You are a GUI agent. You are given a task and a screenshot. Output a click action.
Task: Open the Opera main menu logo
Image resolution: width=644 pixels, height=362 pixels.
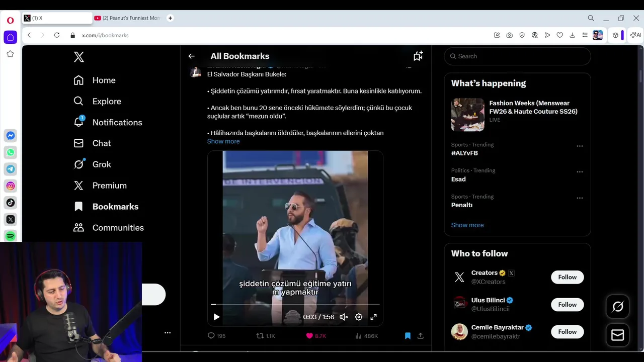[x=10, y=21]
